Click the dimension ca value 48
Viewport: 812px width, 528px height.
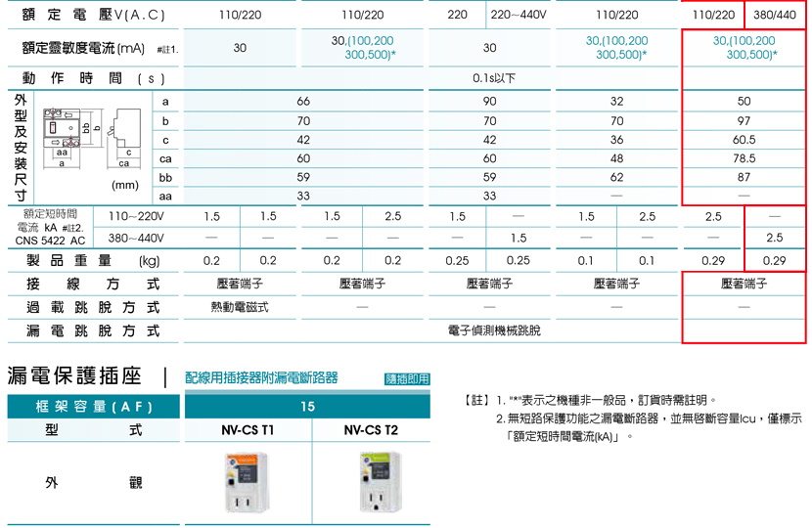(616, 158)
